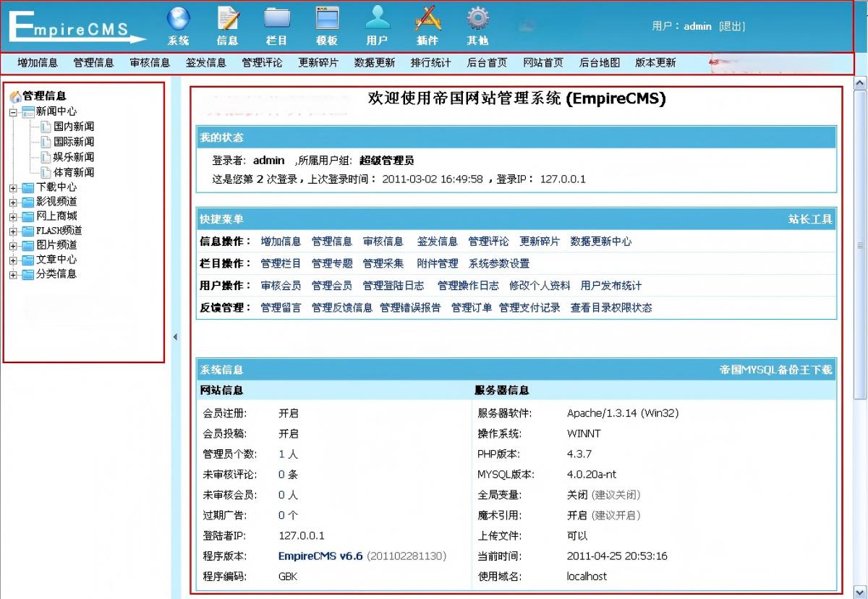This screenshot has height=599, width=868.
Task: Expand the 图片频道 tree node
Action: pos(13,246)
